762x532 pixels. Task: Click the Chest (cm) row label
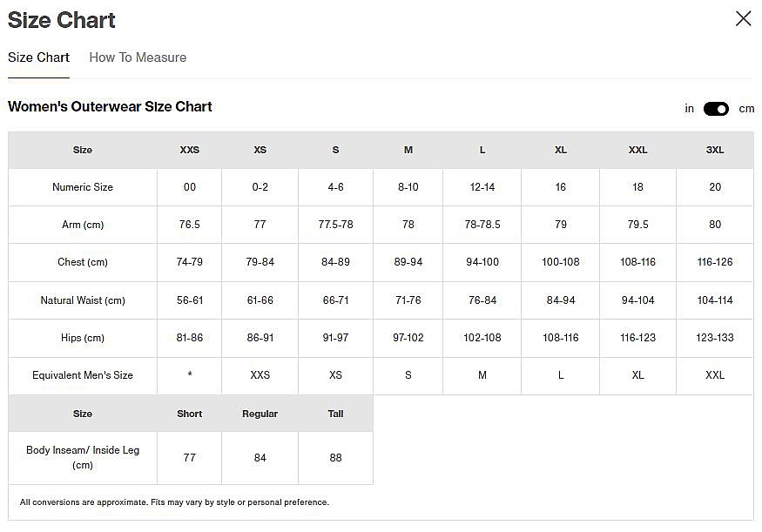click(x=83, y=262)
